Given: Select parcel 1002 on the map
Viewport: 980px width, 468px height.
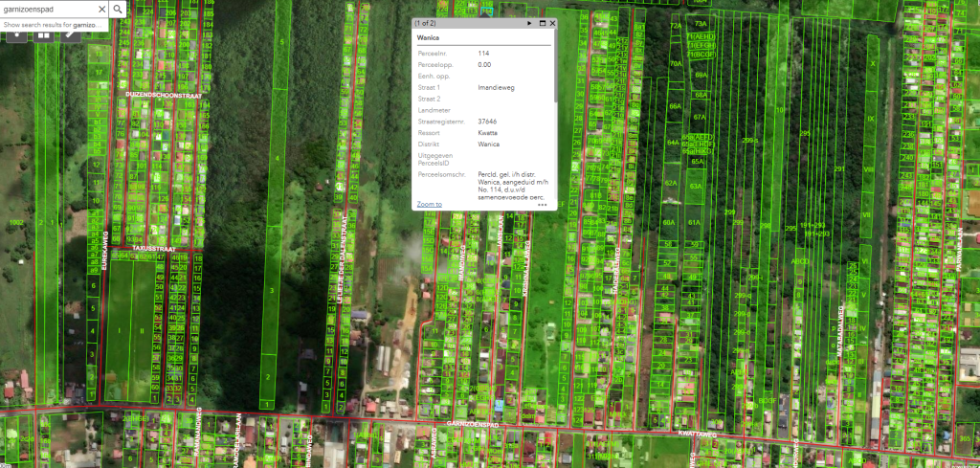Looking at the screenshot, I should coord(15,222).
